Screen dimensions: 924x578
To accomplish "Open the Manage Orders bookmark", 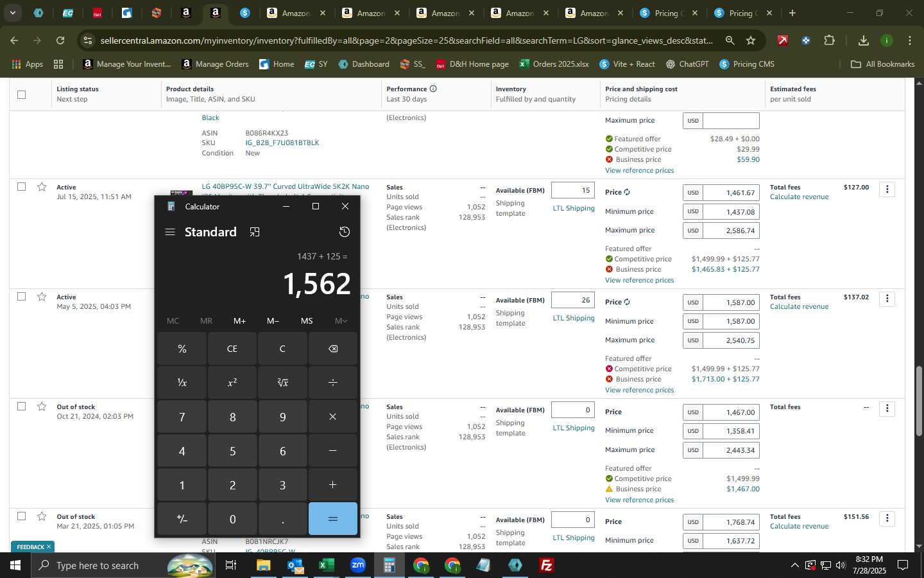I will 216,64.
